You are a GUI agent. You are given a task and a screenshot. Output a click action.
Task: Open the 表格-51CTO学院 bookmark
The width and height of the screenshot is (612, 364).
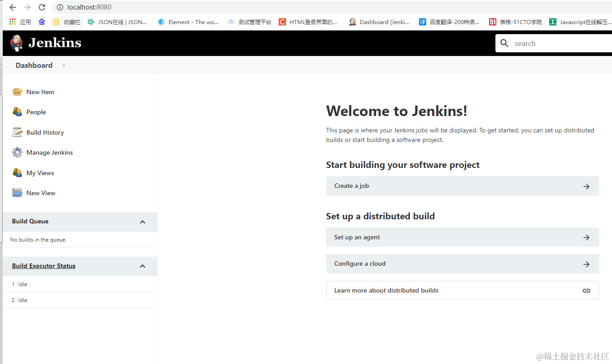click(515, 22)
